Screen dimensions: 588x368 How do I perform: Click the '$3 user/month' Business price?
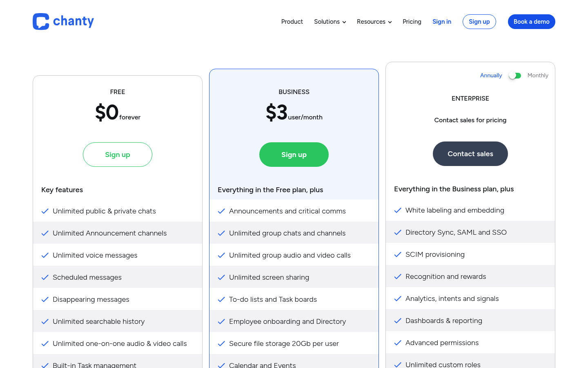pyautogui.click(x=294, y=112)
